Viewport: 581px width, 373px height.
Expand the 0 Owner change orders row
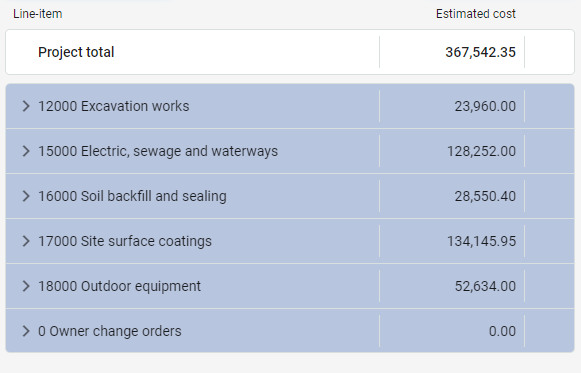coord(26,331)
